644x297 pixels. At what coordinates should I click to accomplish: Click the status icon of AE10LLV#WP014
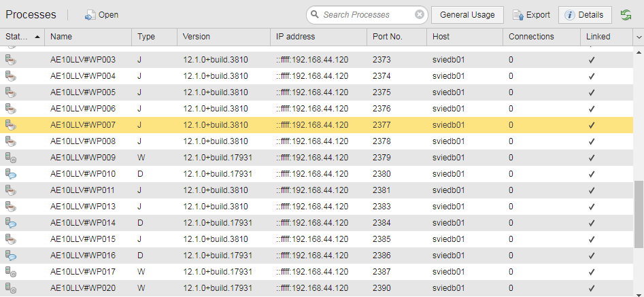(x=11, y=223)
